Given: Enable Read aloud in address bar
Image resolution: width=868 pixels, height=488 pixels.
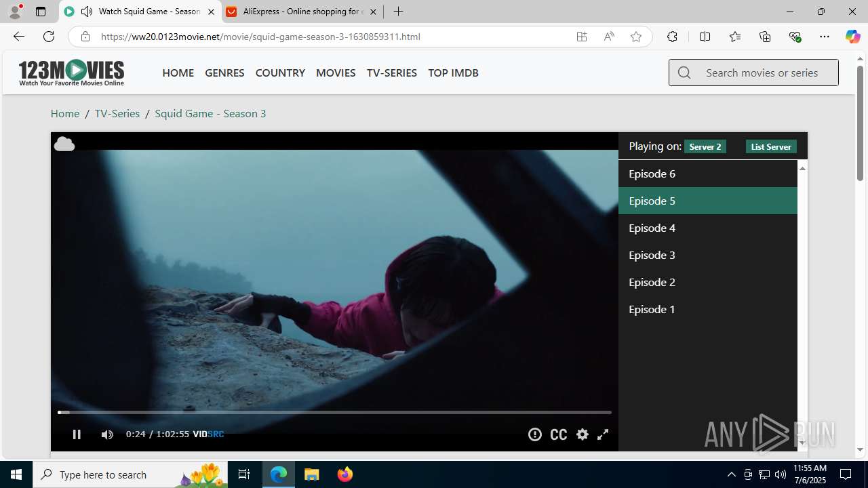Looking at the screenshot, I should click(x=609, y=37).
